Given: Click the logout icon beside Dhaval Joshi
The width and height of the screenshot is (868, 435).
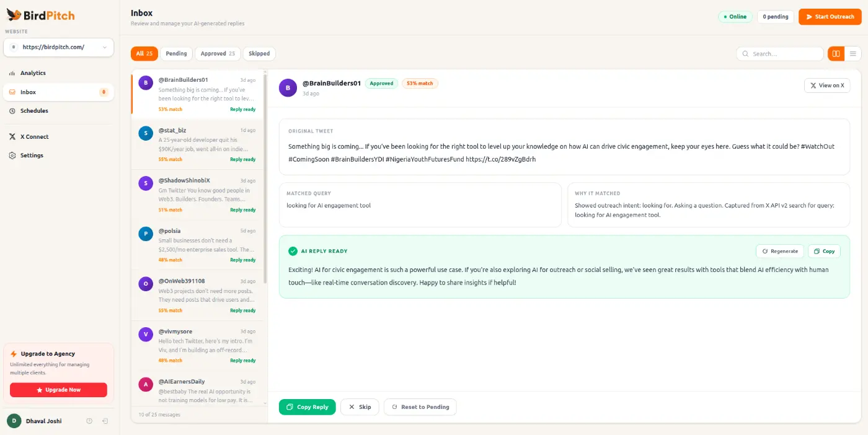Looking at the screenshot, I should coord(105,421).
